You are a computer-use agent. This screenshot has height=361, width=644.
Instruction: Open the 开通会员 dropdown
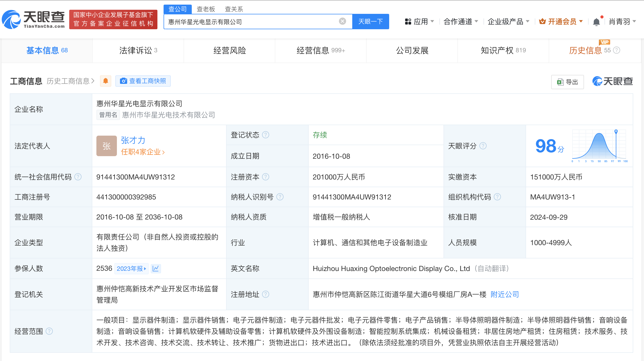coord(561,22)
